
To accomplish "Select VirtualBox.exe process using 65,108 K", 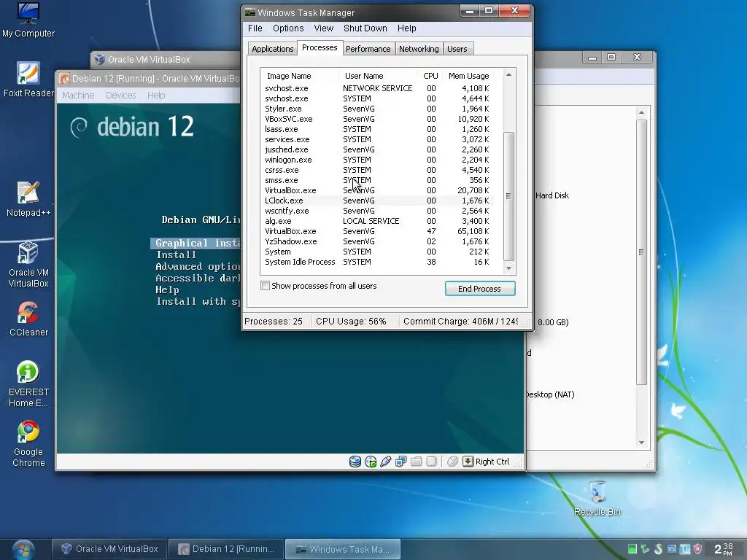I will 377,231.
